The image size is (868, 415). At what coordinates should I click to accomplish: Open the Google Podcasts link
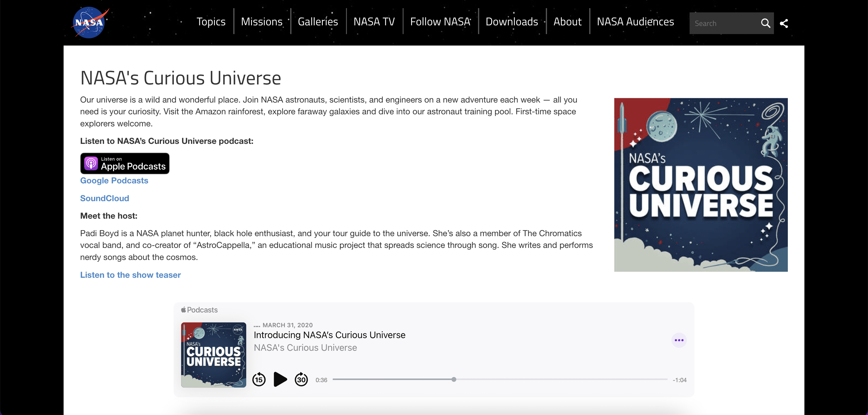point(114,180)
